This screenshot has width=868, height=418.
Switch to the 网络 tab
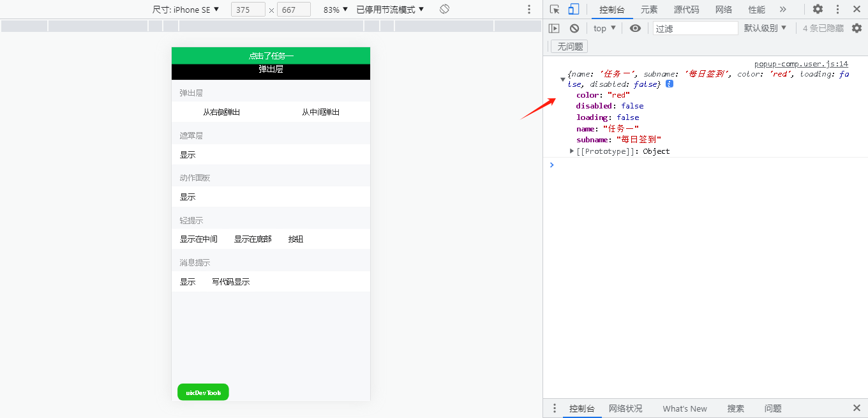723,10
